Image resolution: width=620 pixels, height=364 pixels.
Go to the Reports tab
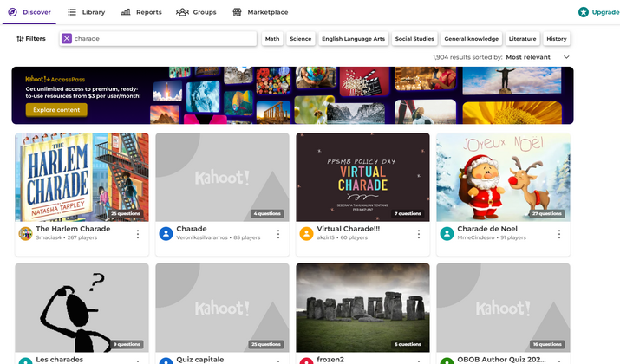[x=141, y=12]
